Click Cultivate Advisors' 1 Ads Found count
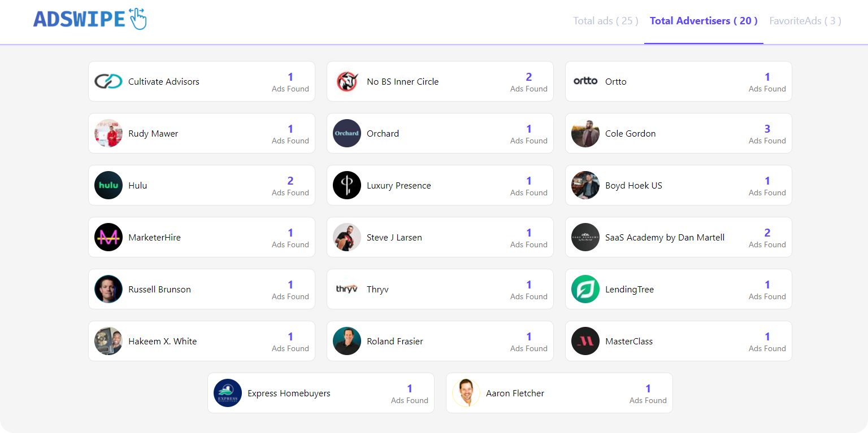Screen dimensions: 868x433 tap(290, 82)
